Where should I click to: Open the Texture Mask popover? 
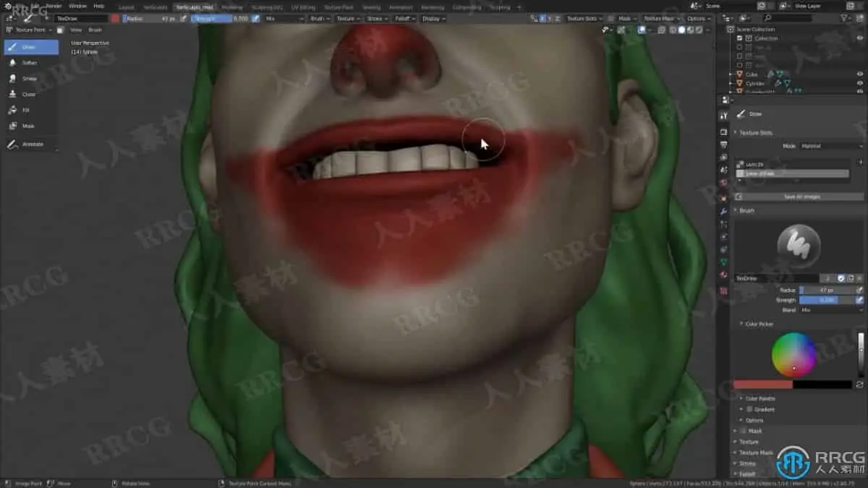coord(660,18)
